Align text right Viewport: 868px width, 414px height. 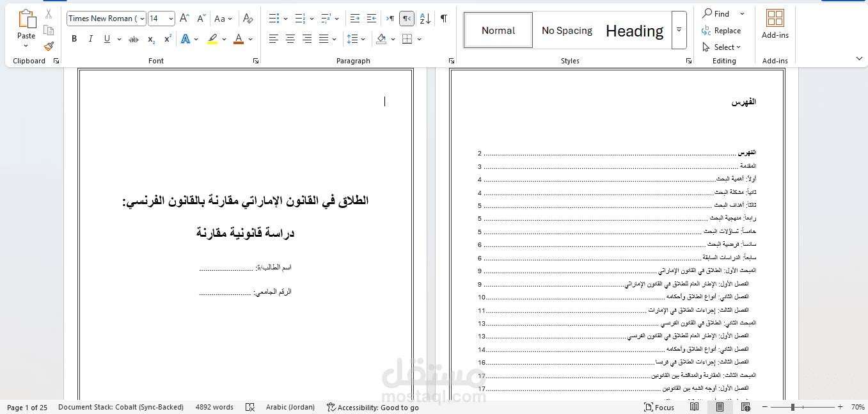[x=307, y=39]
